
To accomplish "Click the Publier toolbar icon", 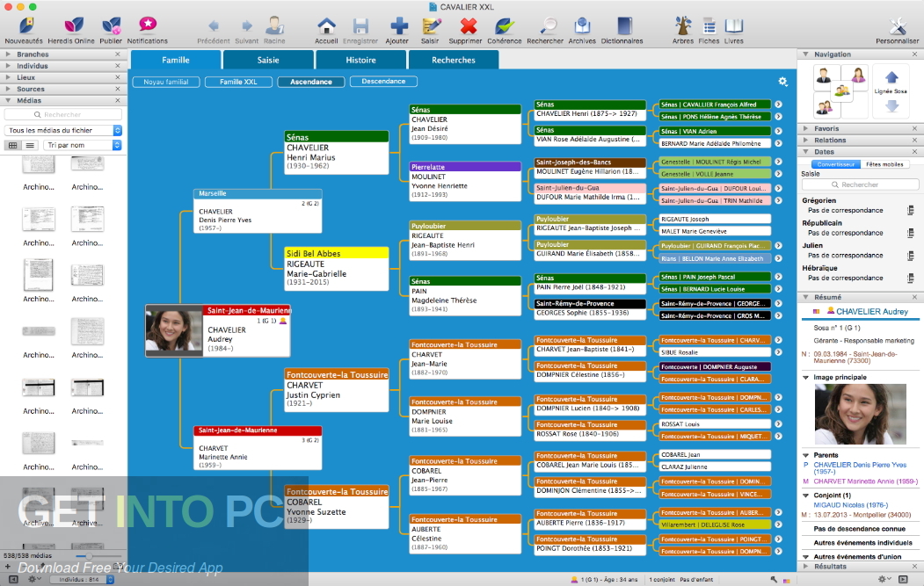I will (x=111, y=30).
